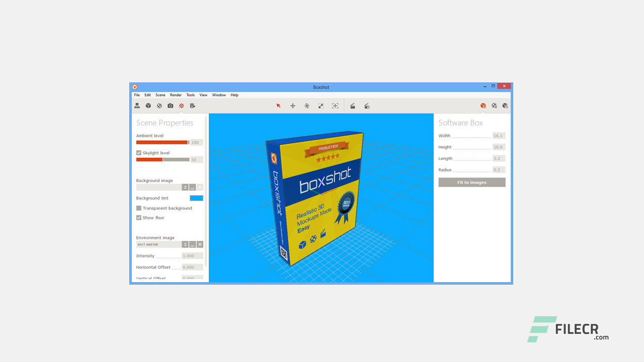Browse for an Environment image with ... button
Screen dimensions: 644x362
tap(193, 244)
